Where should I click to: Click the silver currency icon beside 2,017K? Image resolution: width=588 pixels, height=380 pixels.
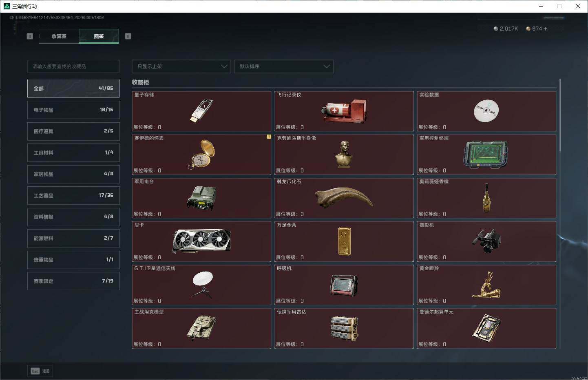(496, 29)
